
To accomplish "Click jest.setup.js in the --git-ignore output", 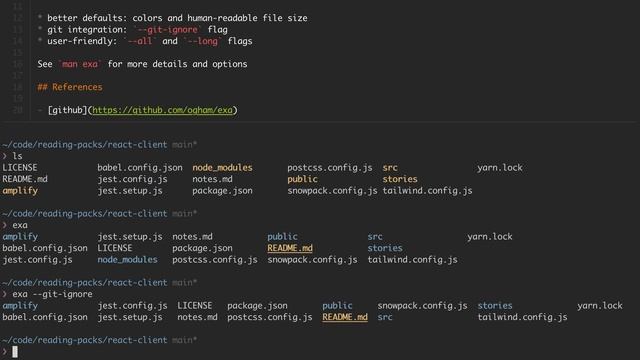I will (x=130, y=317).
